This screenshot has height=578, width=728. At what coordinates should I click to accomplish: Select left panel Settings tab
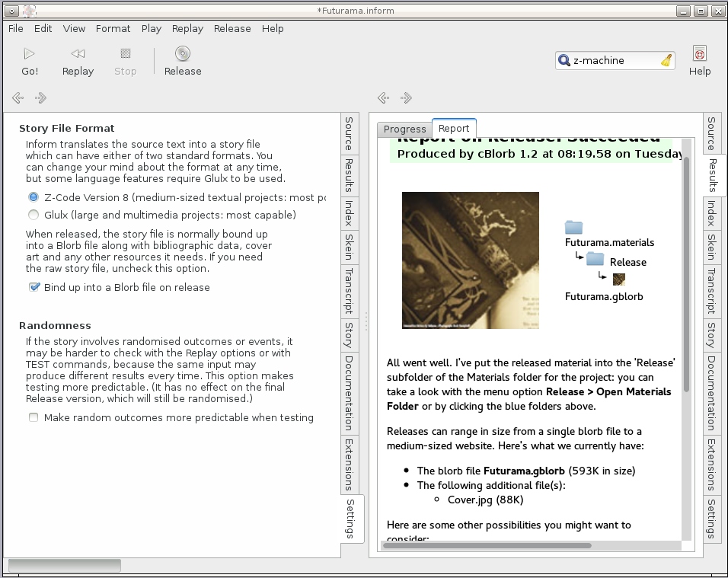[351, 519]
